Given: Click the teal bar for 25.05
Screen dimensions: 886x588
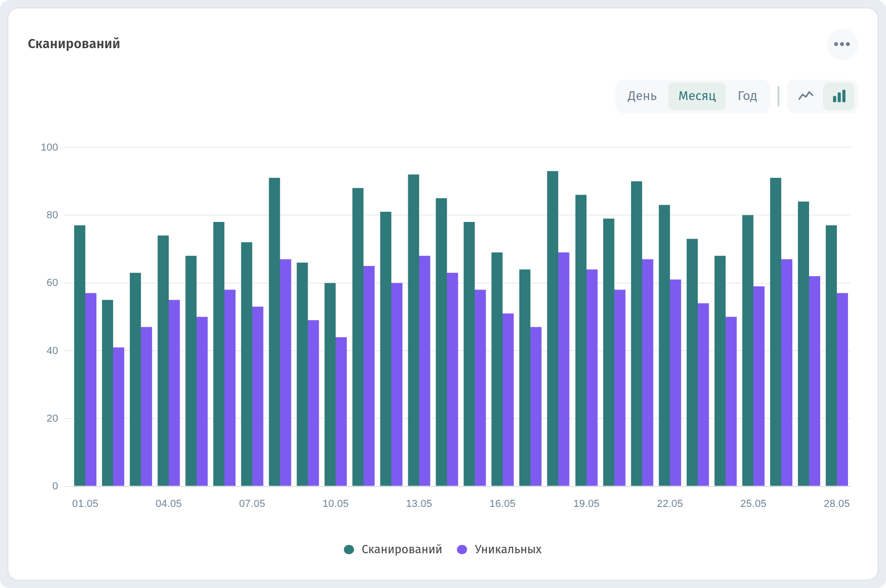Looking at the screenshot, I should [x=747, y=351].
